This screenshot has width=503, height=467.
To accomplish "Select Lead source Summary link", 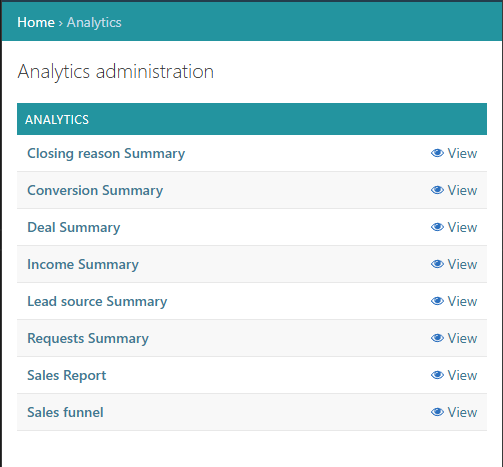I will pos(97,302).
